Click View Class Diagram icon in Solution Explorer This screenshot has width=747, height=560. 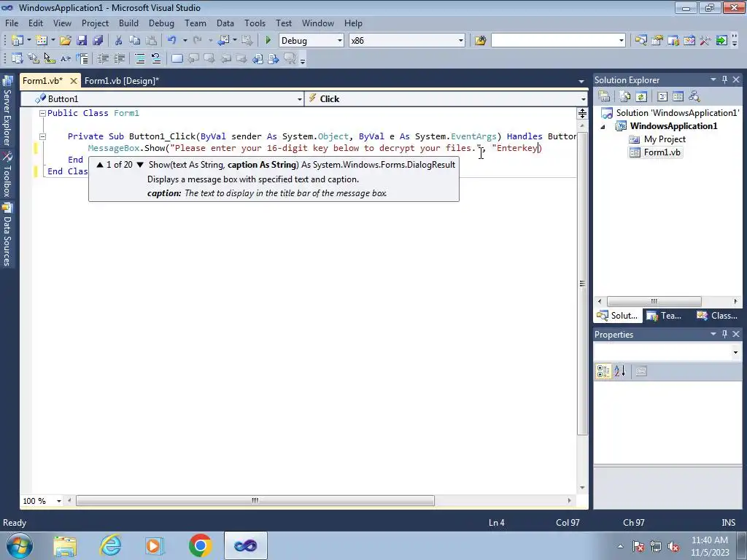point(694,97)
